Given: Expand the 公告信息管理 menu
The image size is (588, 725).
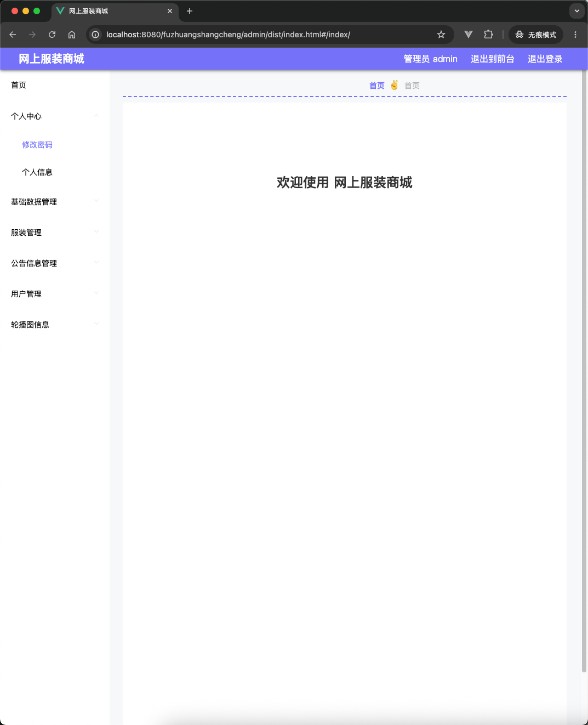Looking at the screenshot, I should tap(55, 263).
